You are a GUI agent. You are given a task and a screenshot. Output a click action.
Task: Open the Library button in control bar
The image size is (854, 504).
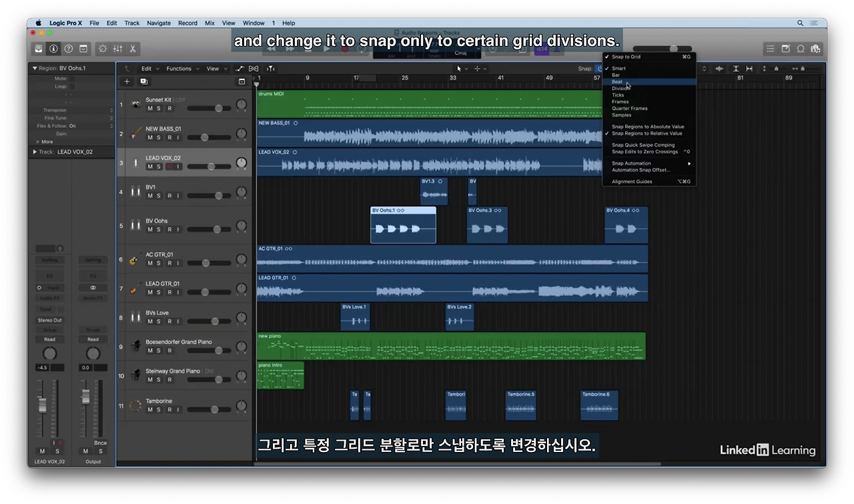pyautogui.click(x=39, y=49)
